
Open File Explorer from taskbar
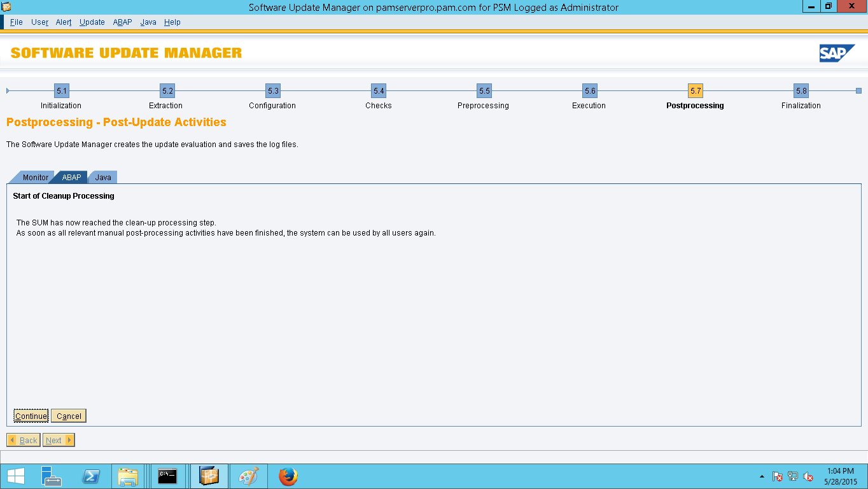tap(129, 476)
